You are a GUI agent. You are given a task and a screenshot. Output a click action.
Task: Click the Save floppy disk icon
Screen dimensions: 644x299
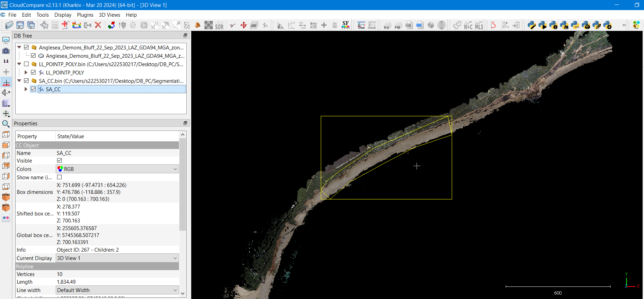[x=20, y=25]
